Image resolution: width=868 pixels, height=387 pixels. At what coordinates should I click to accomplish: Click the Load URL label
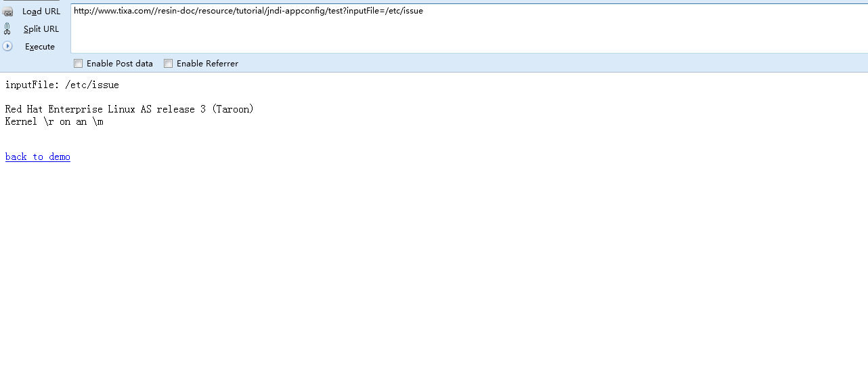41,12
